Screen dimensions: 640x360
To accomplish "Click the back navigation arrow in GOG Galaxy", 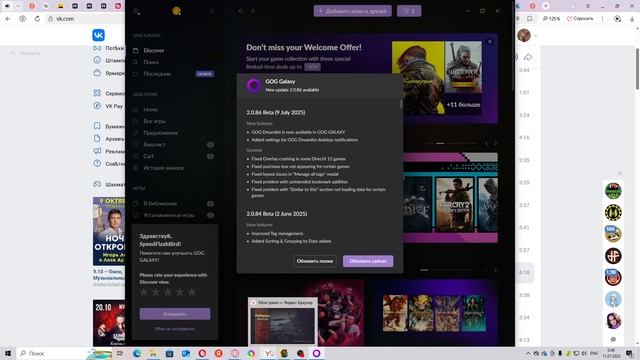I will [x=241, y=11].
